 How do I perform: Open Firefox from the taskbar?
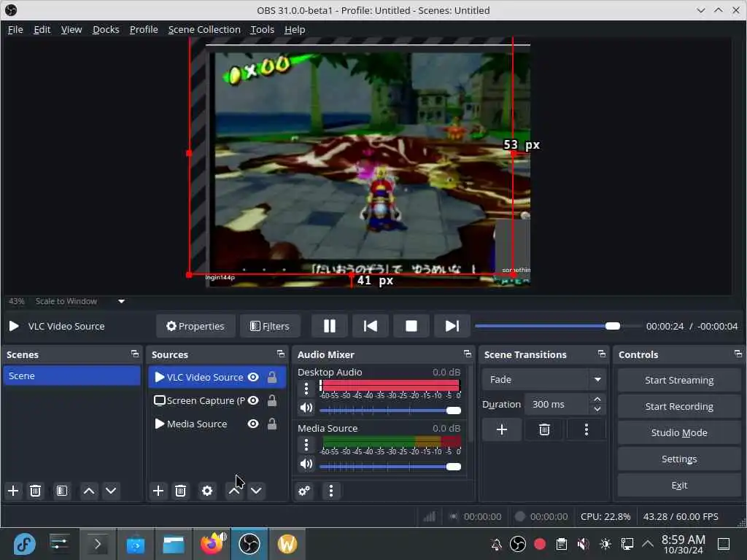[x=212, y=544]
